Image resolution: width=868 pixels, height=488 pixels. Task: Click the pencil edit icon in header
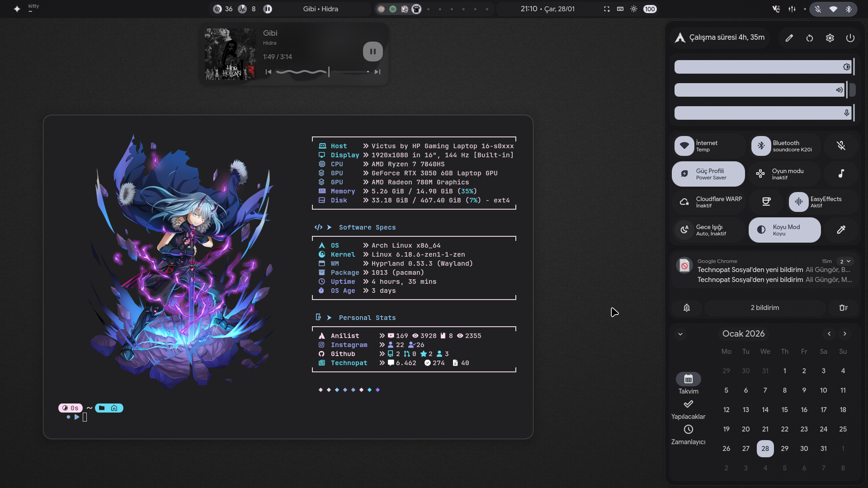(789, 38)
